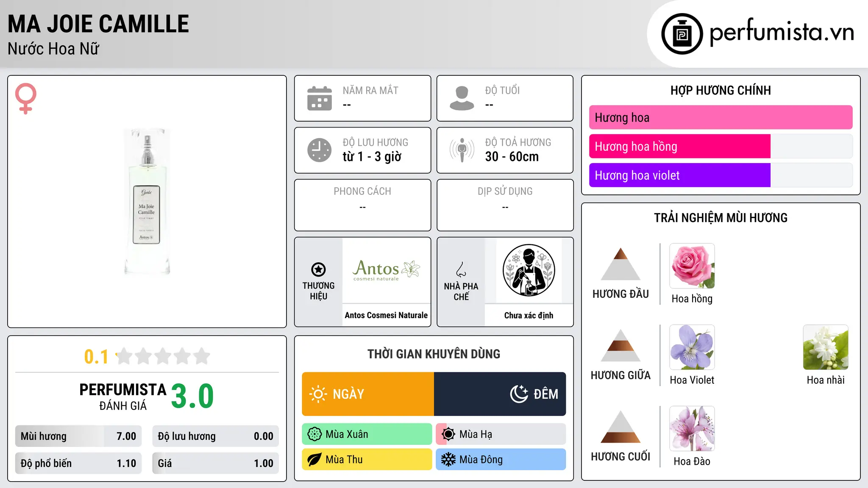Click the gray rating stars row

163,356
